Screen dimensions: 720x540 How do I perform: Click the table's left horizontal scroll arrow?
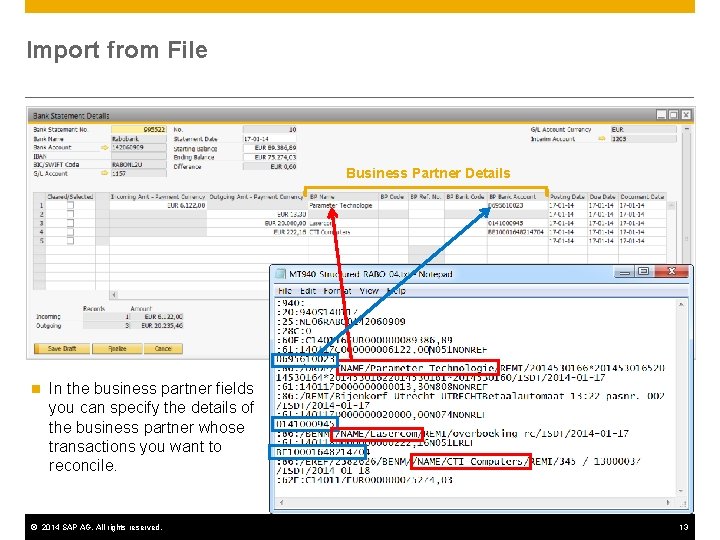click(114, 294)
